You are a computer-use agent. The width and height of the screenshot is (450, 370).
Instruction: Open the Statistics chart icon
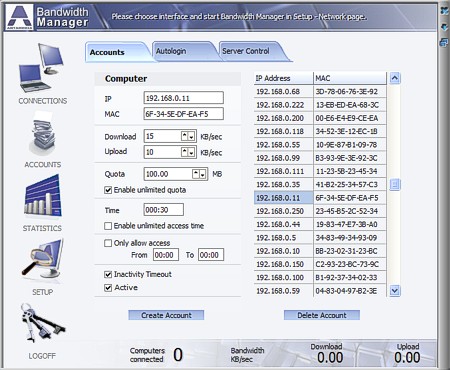coord(43,197)
